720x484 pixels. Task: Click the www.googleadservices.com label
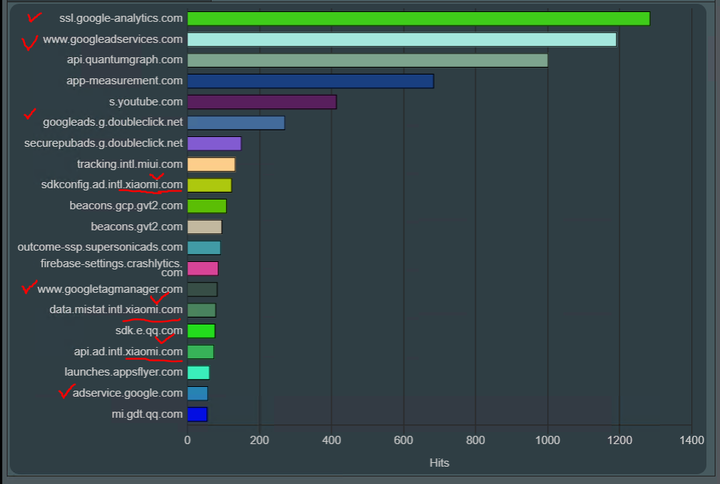coord(112,39)
